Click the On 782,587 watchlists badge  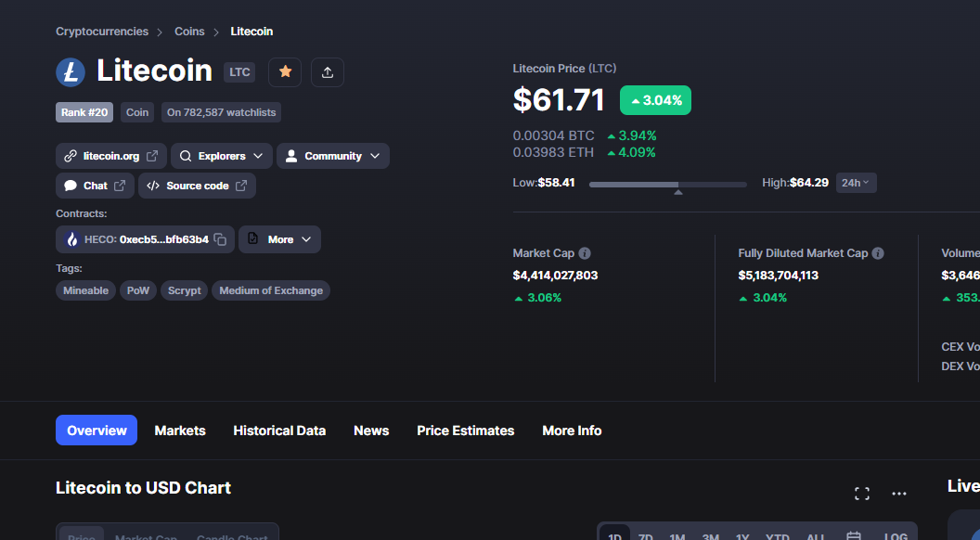tap(221, 112)
